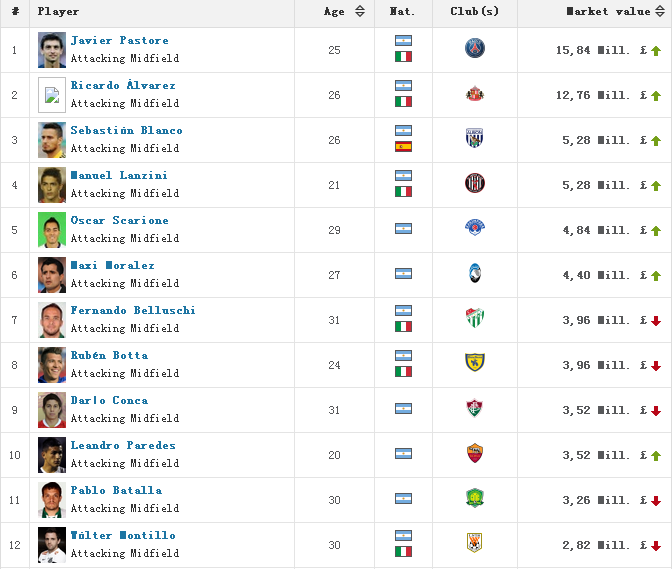Click Ricardo Álvarez's club crest icon

click(474, 94)
